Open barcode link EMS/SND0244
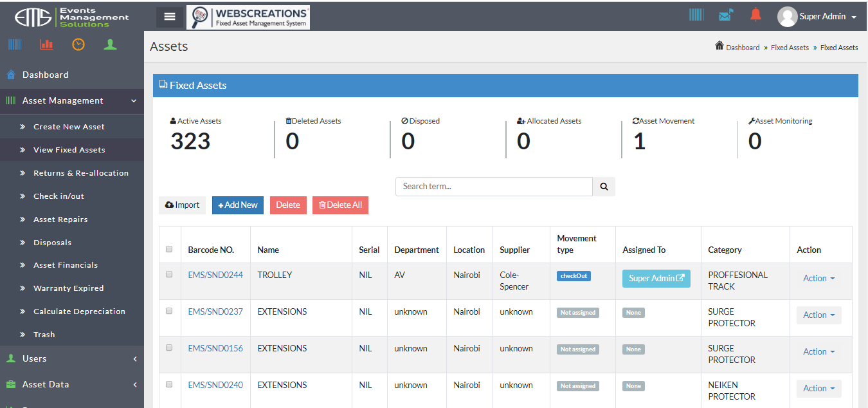The width and height of the screenshot is (868, 408). [215, 275]
